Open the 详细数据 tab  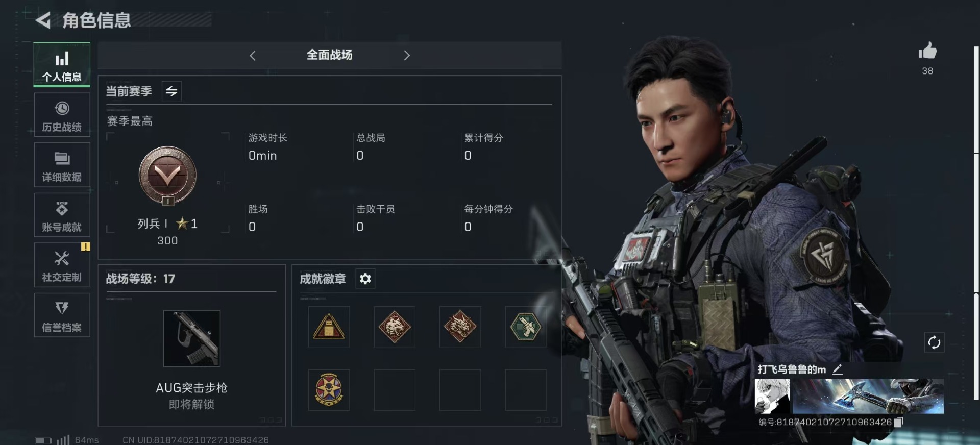pos(62,165)
